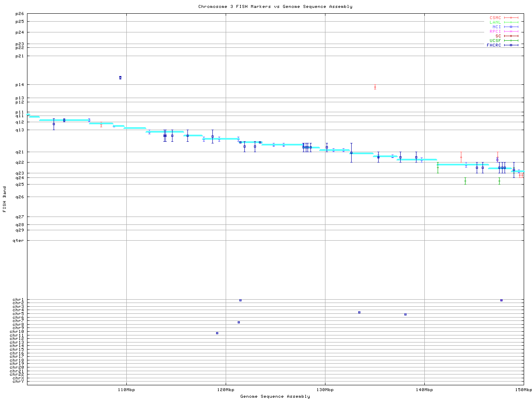Click the SC legend label
Viewport: 532px width, 399px height.
[498, 36]
